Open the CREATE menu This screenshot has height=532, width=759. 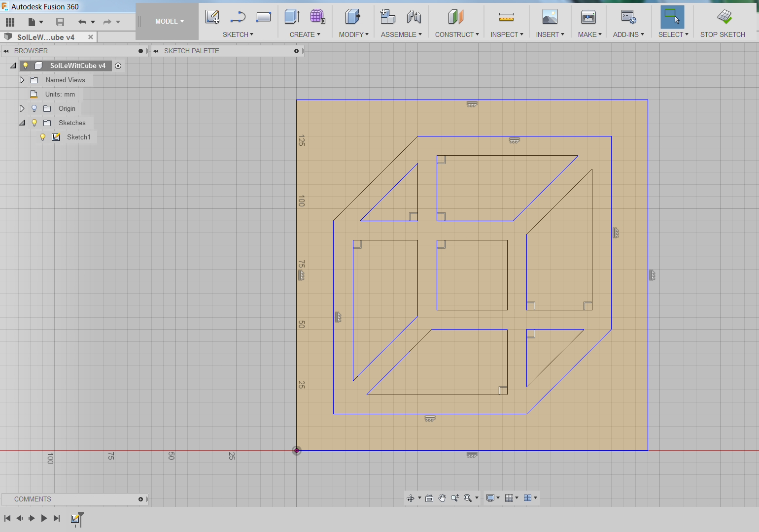click(x=305, y=34)
